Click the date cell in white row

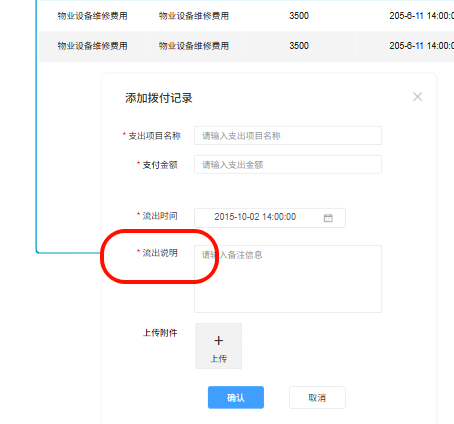[x=421, y=16]
